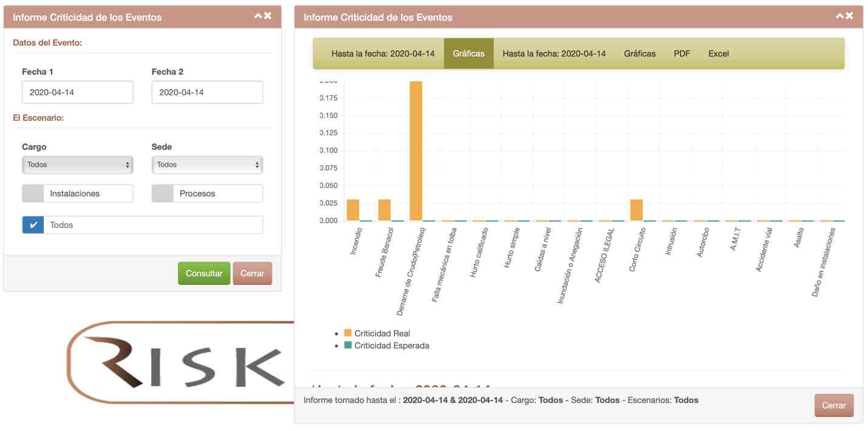
Task: Uncheck the Todos checkbox
Action: [x=33, y=225]
